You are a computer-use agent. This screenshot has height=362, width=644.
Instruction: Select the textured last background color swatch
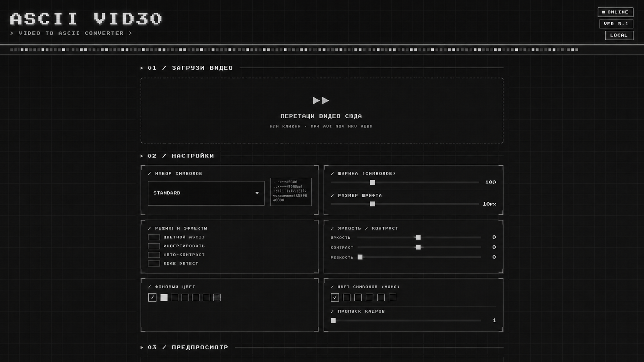click(217, 297)
